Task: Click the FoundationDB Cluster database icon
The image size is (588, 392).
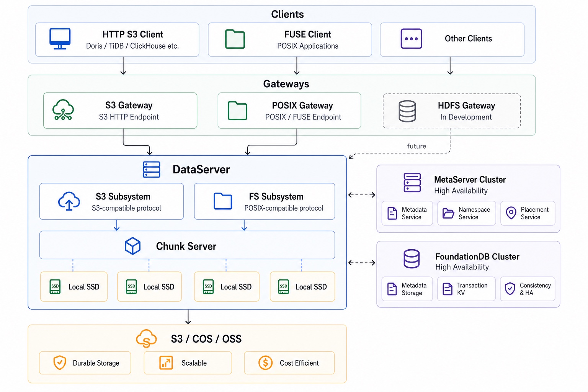Action: tap(412, 259)
